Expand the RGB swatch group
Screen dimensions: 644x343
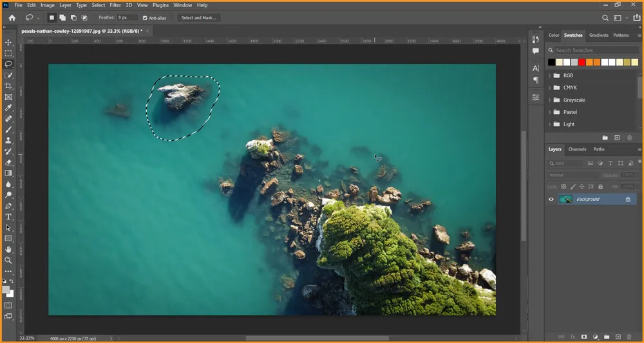(549, 75)
